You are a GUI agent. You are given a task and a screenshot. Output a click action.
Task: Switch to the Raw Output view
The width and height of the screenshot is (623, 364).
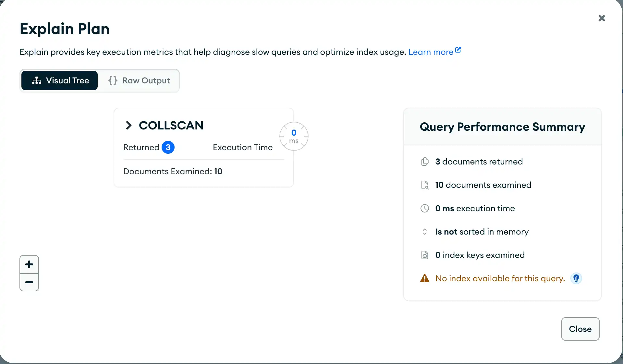click(146, 80)
